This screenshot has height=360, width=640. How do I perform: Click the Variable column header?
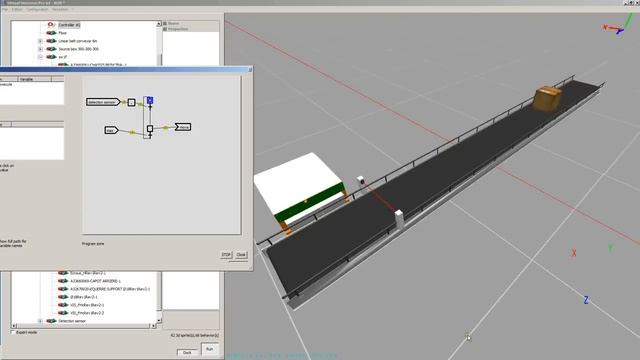click(35, 79)
